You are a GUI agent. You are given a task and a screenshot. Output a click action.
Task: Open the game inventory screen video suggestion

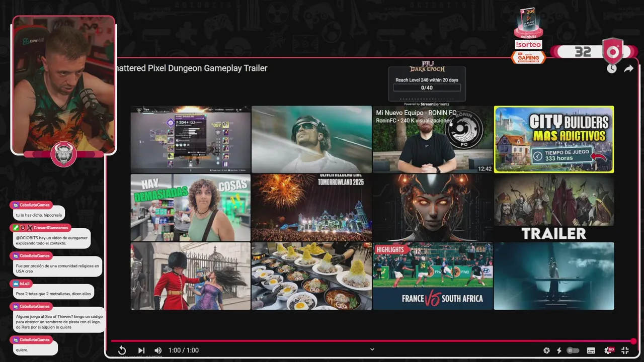coord(190,139)
